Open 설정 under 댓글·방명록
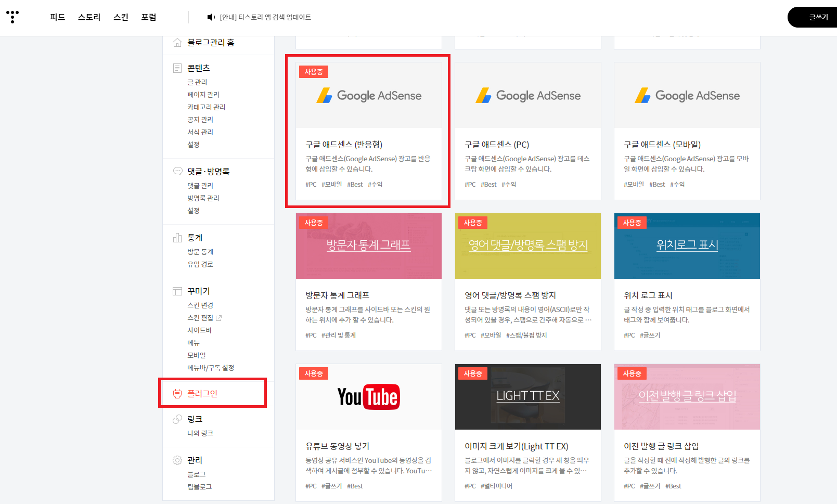837x504 pixels. point(194,211)
